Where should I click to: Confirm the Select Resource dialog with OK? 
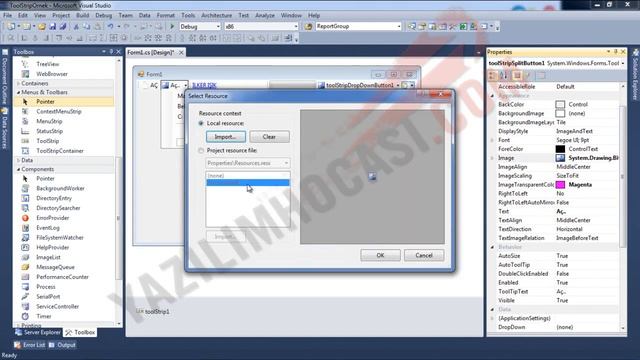(x=380, y=255)
